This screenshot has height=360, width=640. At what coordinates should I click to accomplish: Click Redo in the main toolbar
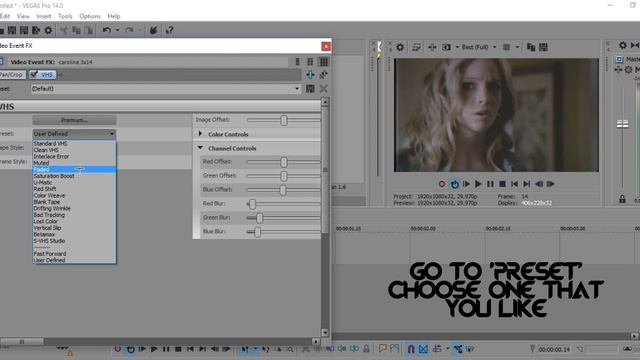tap(129, 30)
